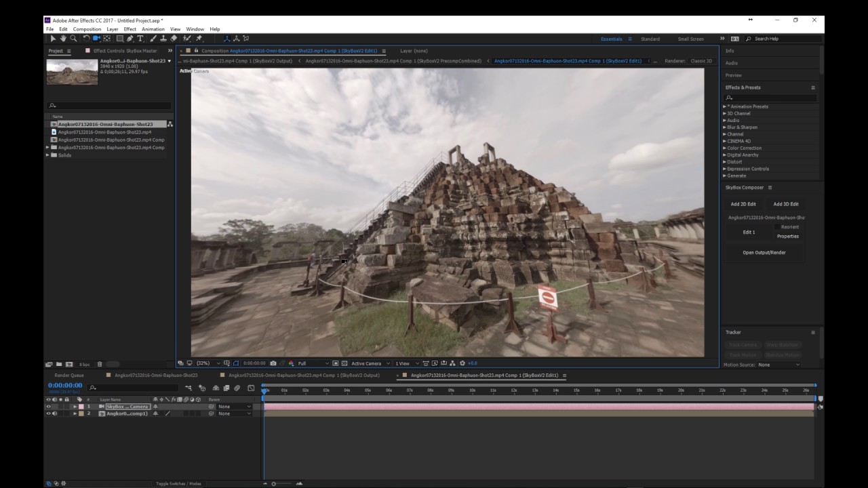
Task: Open Parent dropdown for SkyBox Camera layer
Action: 234,407
